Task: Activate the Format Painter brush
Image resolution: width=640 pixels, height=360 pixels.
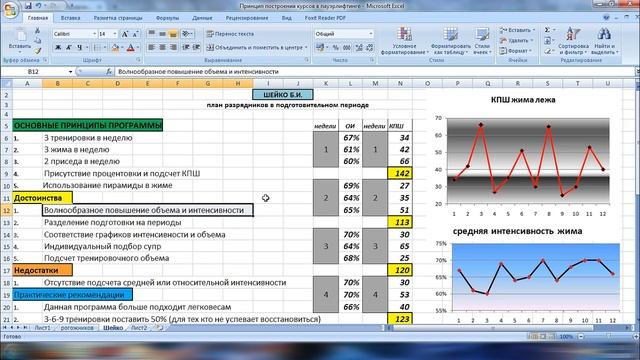Action: (38, 51)
